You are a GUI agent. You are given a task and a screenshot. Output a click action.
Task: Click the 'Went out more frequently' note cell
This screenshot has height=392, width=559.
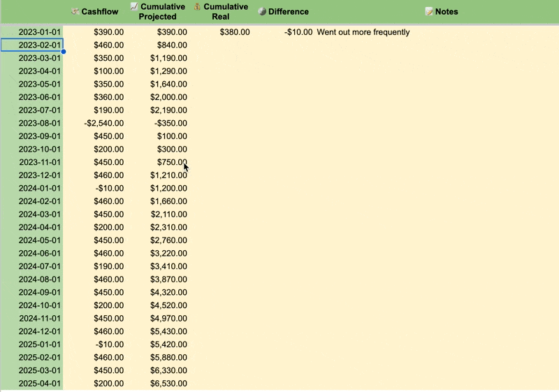point(363,32)
